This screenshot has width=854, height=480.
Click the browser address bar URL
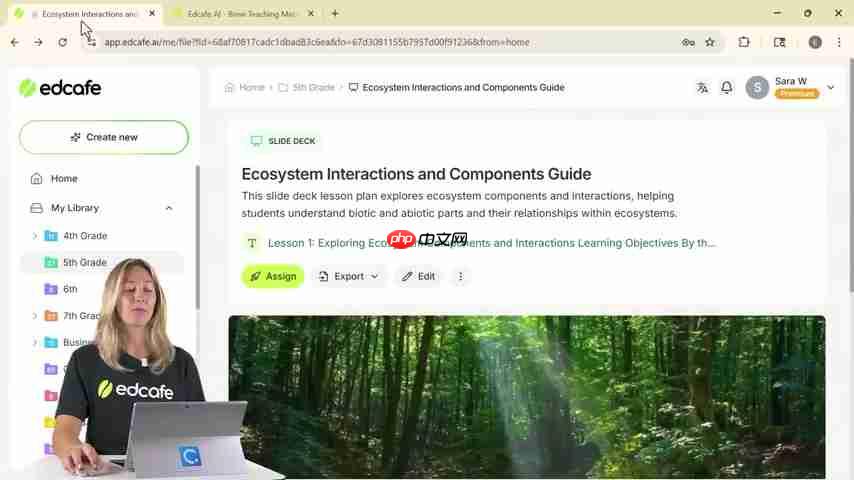click(x=316, y=42)
